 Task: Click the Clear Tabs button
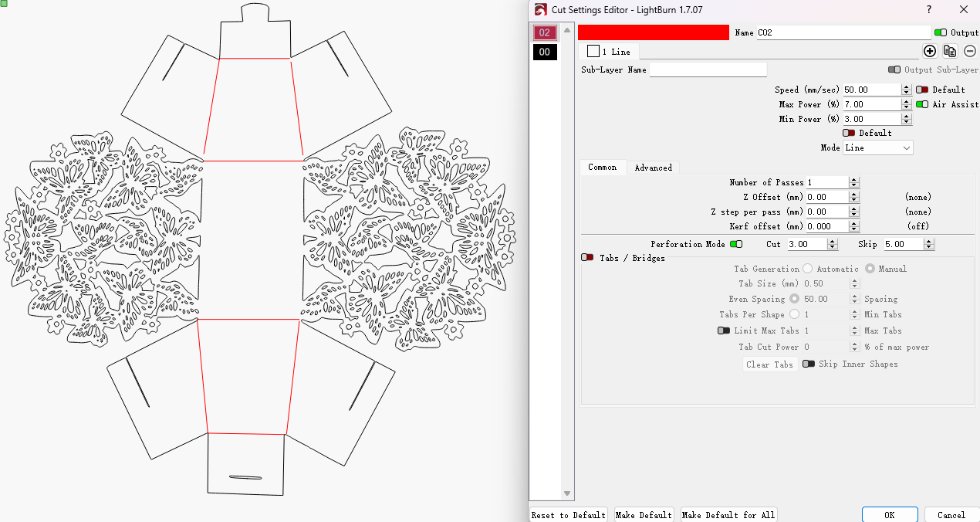tap(770, 364)
